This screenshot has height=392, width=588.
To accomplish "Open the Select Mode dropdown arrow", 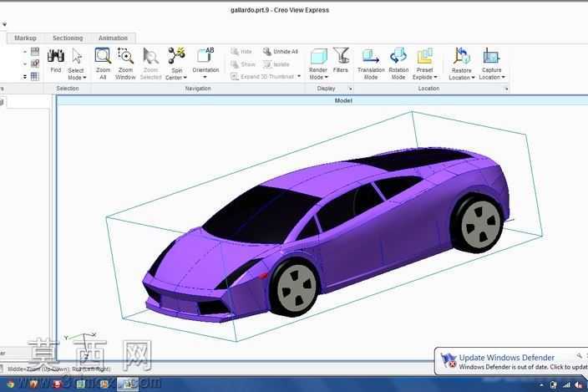I will pos(84,78).
